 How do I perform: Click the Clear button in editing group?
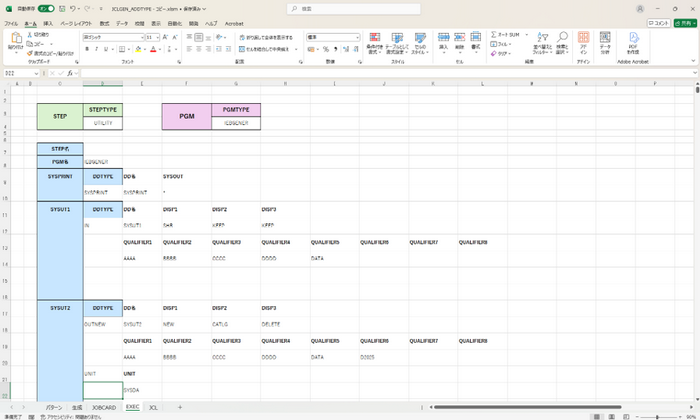tap(500, 54)
